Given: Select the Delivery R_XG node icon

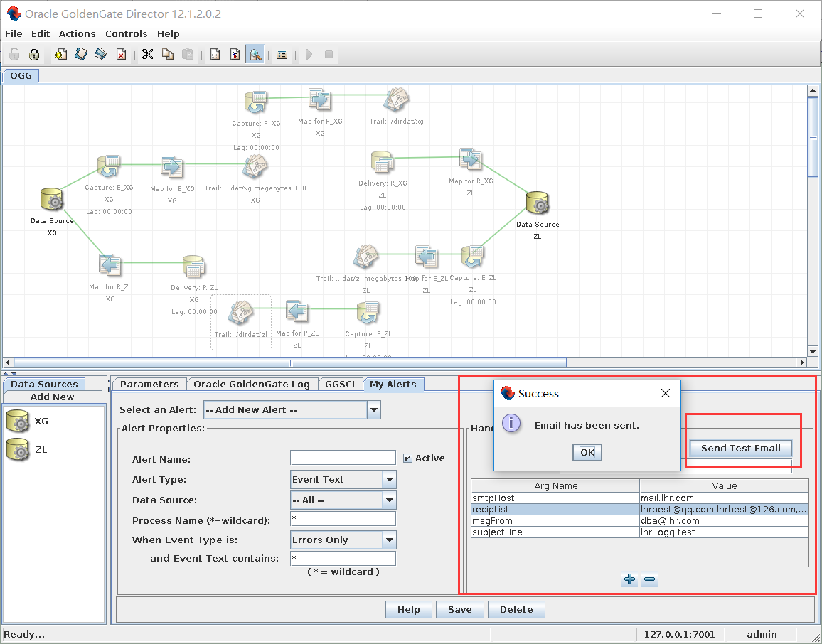Looking at the screenshot, I should pos(382,163).
